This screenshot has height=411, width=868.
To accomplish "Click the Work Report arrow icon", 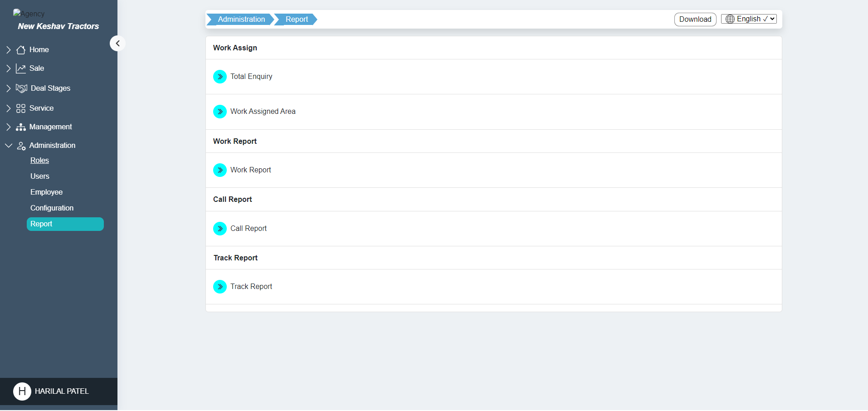I will point(220,170).
